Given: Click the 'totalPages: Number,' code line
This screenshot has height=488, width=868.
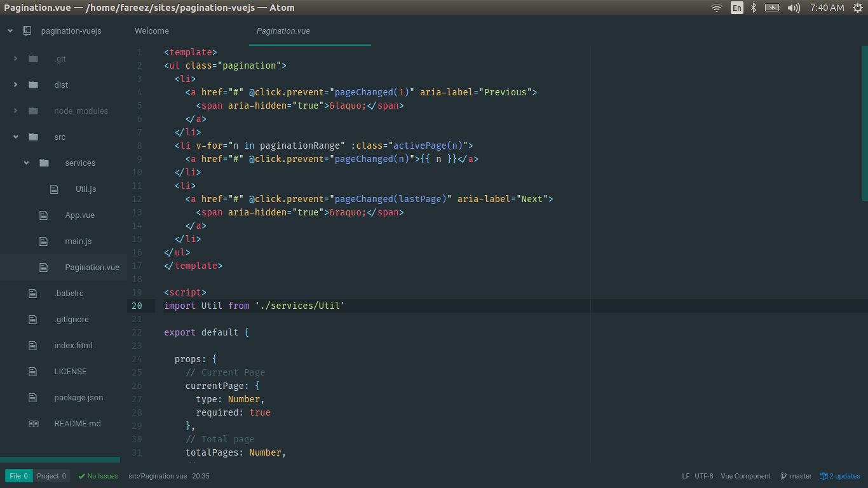Looking at the screenshot, I should point(236,452).
